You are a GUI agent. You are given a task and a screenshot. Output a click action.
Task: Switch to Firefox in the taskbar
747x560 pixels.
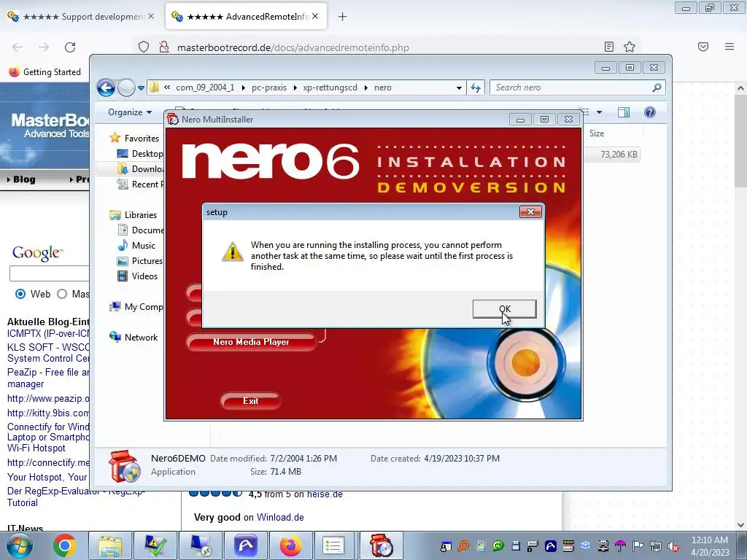pyautogui.click(x=290, y=545)
